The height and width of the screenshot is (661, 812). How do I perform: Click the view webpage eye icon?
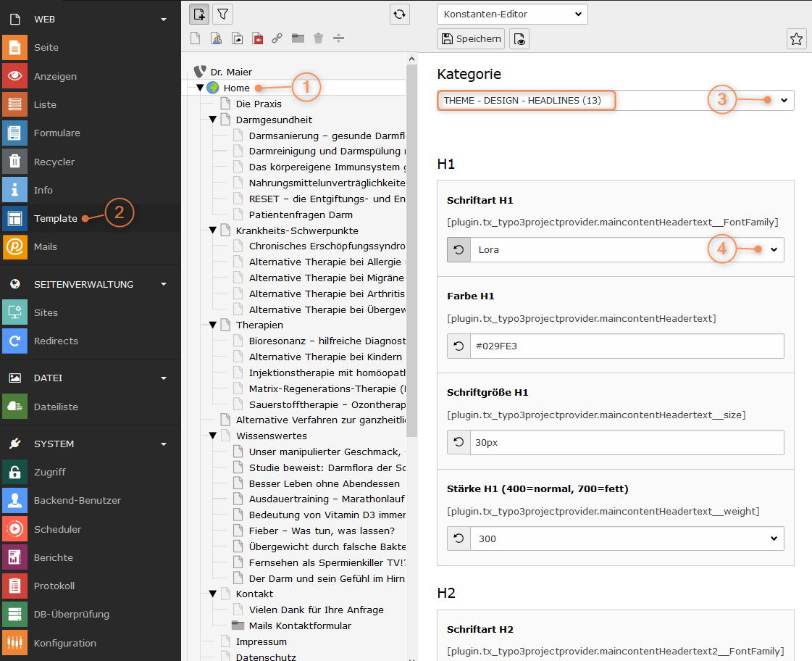coord(519,39)
